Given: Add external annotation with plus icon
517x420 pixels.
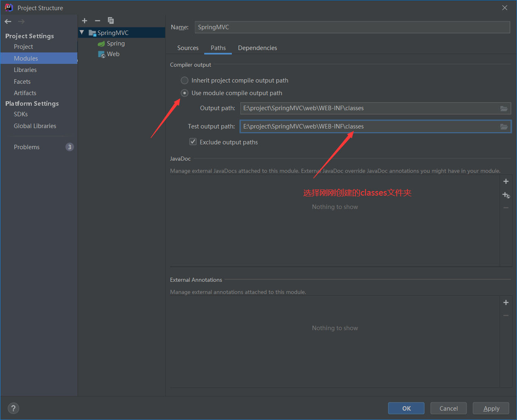Looking at the screenshot, I should 506,302.
